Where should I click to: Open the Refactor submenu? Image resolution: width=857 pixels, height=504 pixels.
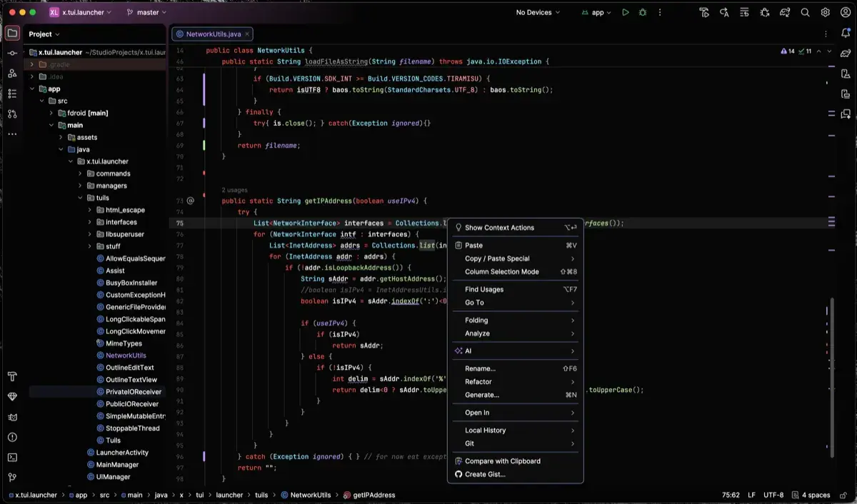[x=515, y=382]
